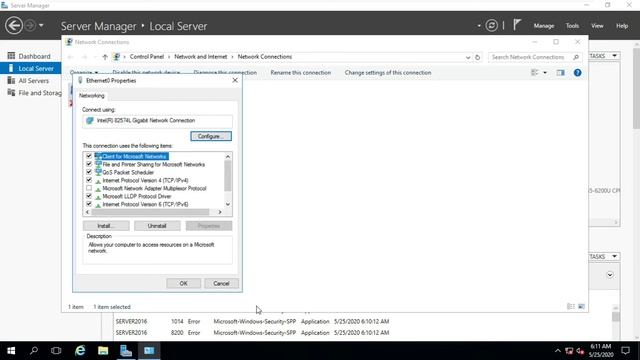Click Rename this connection
Screen dimensions: 640x360
(300, 73)
